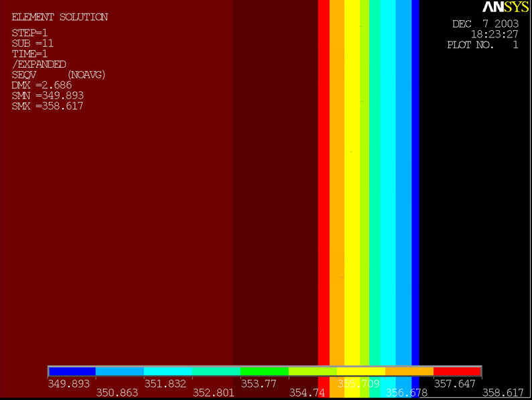This screenshot has width=532, height=400.
Task: Click the /EXPANDED label
Action: pos(39,64)
